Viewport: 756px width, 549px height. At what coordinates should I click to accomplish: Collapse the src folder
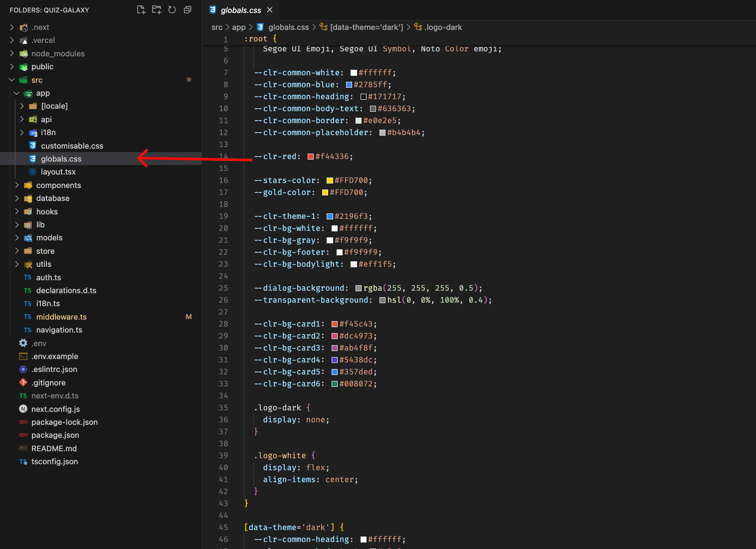pos(12,80)
